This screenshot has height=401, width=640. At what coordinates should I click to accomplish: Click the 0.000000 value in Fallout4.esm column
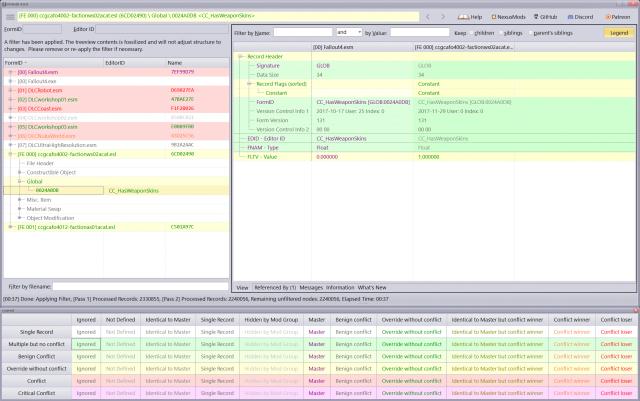327,157
